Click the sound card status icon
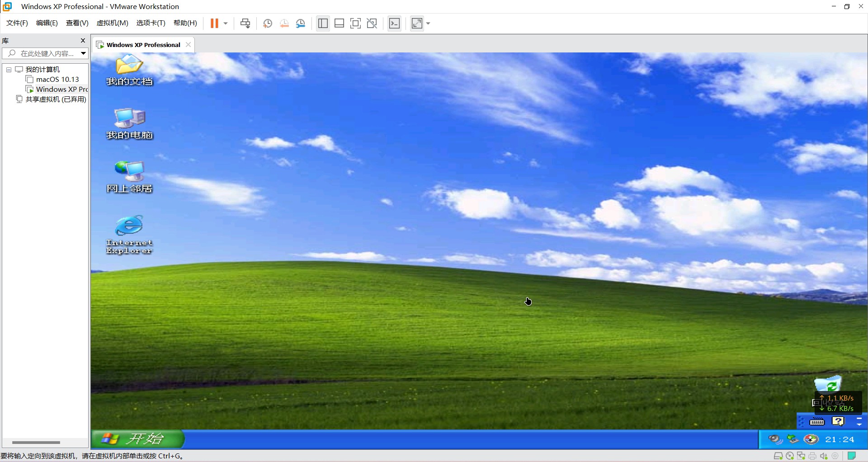 (824, 456)
